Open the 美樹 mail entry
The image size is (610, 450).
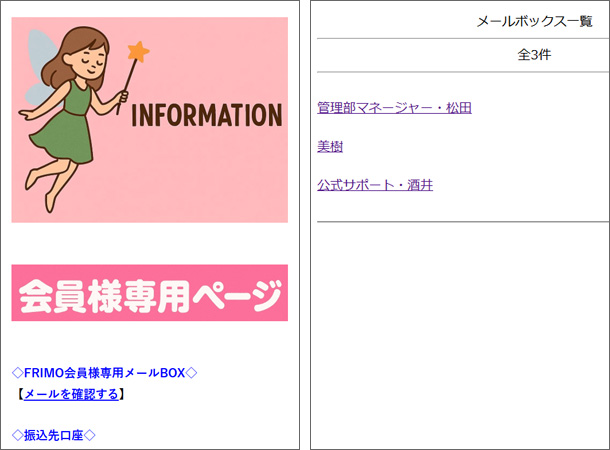point(330,147)
